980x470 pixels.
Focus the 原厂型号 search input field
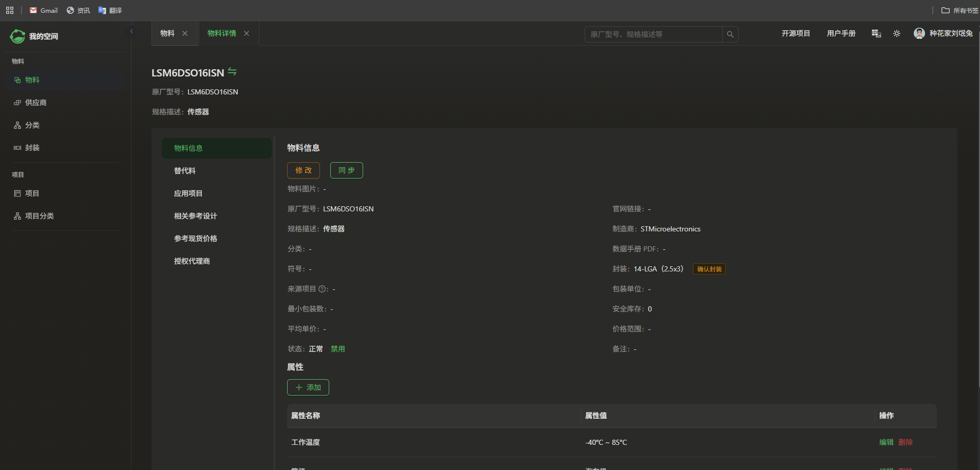pyautogui.click(x=653, y=34)
